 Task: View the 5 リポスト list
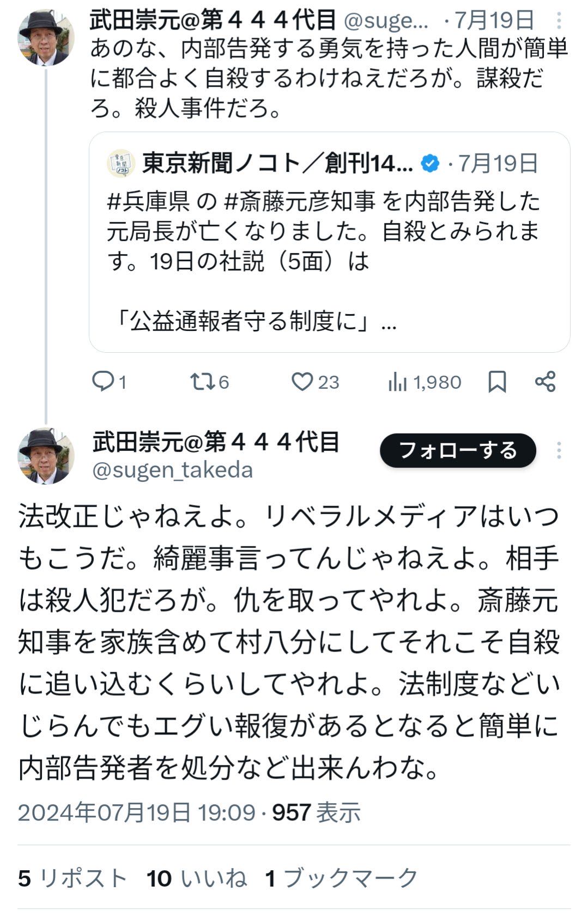coord(72,878)
